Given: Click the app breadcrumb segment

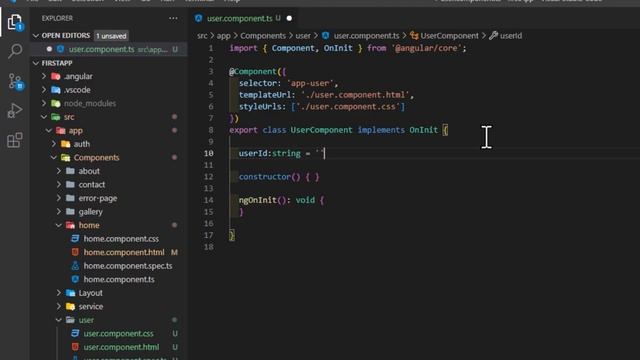Looking at the screenshot, I should click(x=223, y=36).
